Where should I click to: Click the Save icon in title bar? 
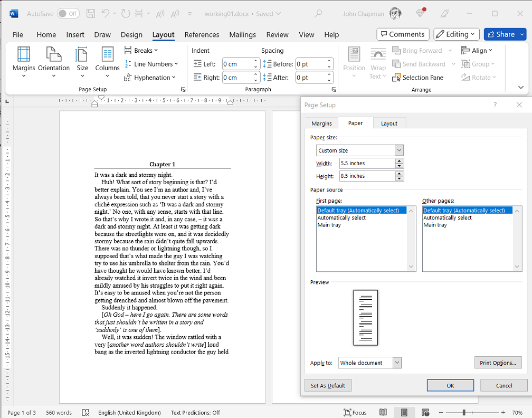point(91,14)
